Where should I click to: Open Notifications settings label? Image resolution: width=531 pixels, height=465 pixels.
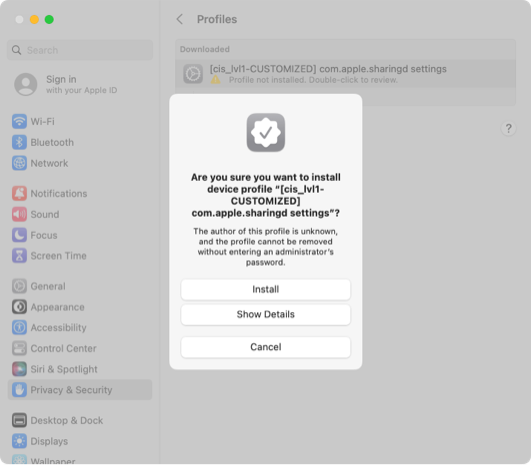59,193
